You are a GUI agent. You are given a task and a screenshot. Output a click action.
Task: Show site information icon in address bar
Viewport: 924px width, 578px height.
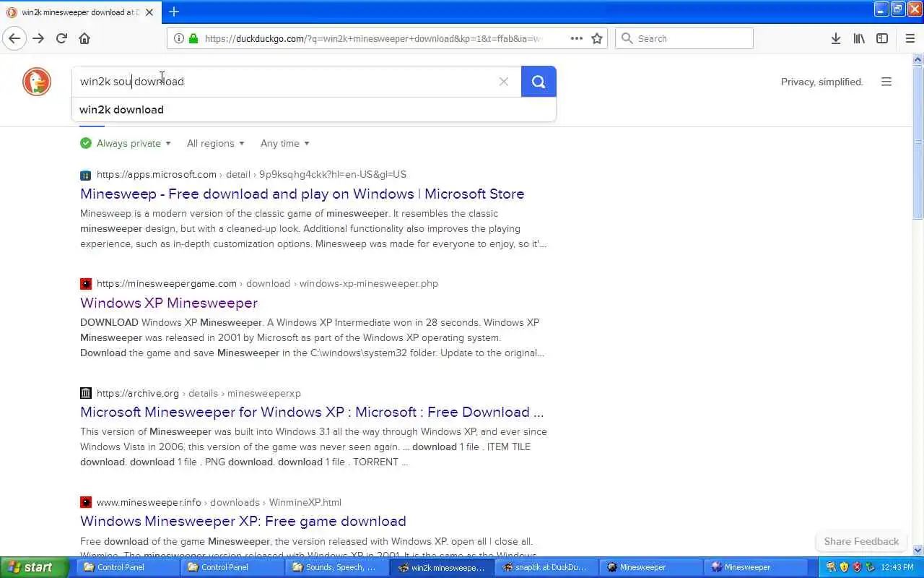click(179, 38)
